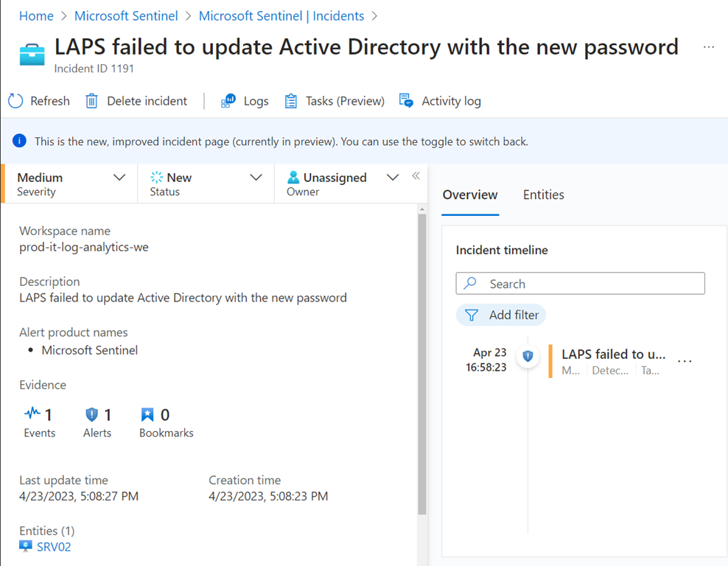The height and width of the screenshot is (566, 728).
Task: Click the shield marker on incident timeline
Action: point(528,357)
